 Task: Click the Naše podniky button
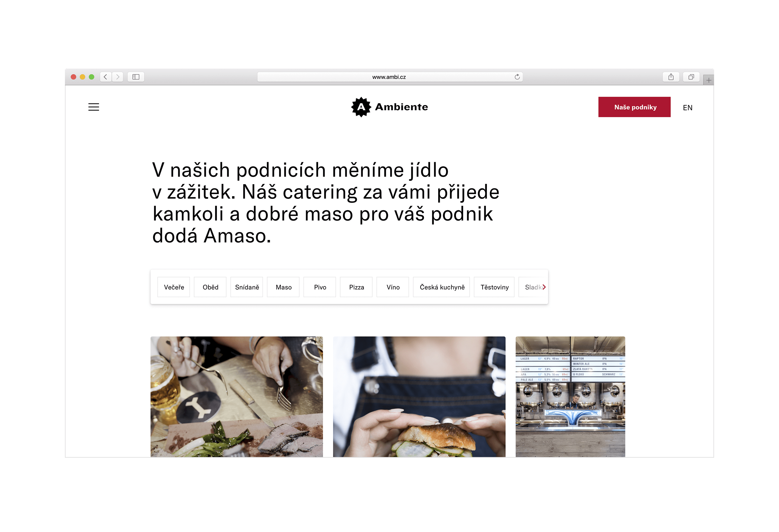[635, 107]
